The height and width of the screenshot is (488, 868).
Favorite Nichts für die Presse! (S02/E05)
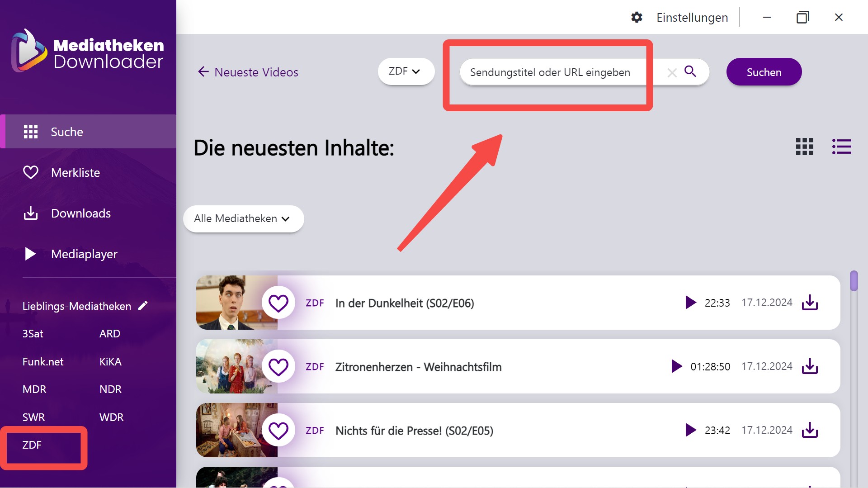tap(278, 431)
